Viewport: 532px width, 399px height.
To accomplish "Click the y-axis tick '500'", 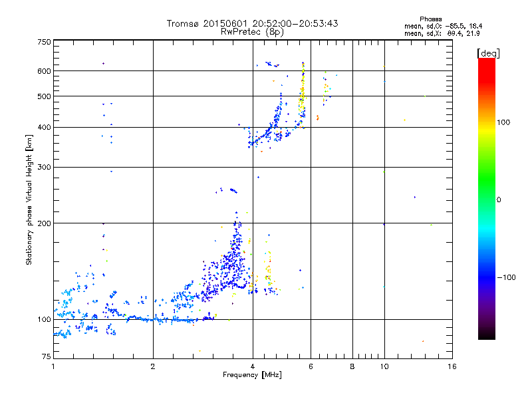I will pyautogui.click(x=44, y=96).
